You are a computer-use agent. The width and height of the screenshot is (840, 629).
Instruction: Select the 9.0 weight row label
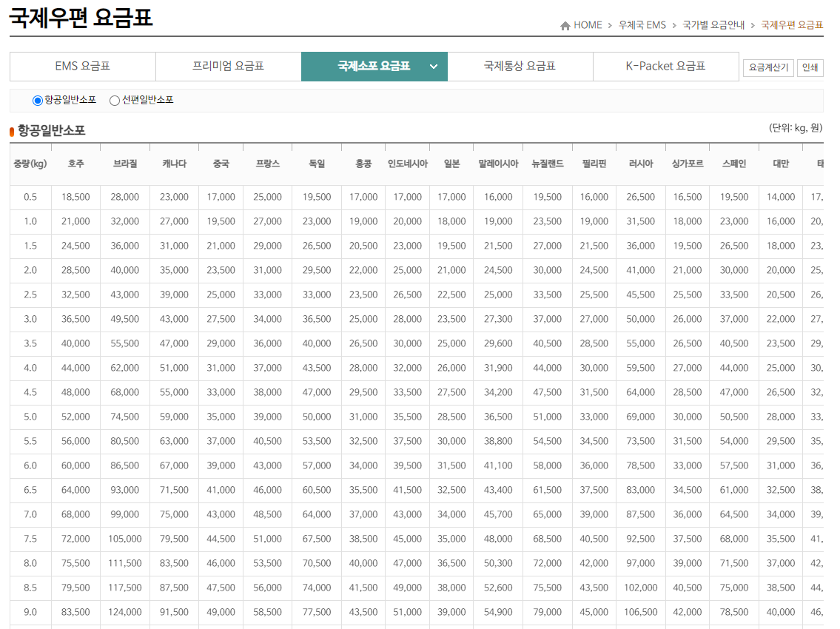30,612
